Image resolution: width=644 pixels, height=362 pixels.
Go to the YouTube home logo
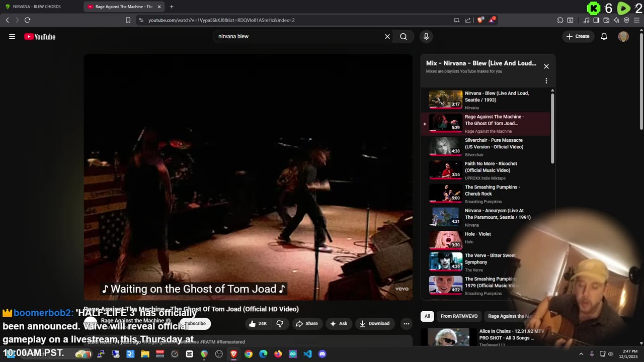point(40,36)
